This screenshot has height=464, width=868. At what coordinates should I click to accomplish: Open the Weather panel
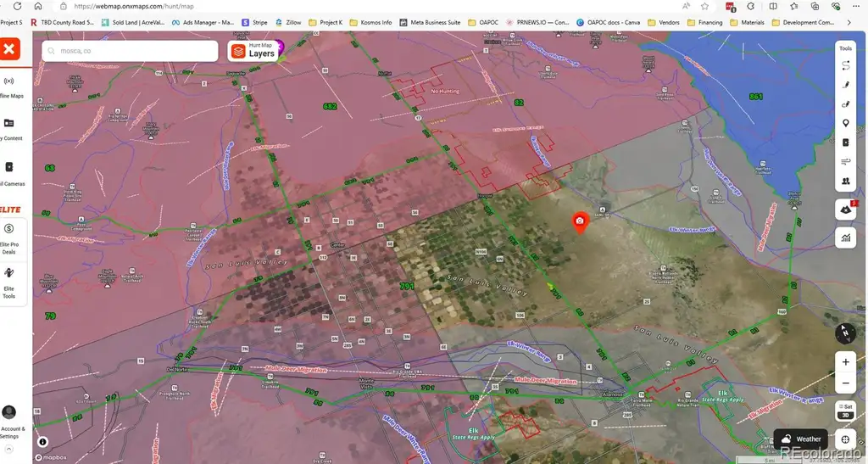tap(800, 439)
